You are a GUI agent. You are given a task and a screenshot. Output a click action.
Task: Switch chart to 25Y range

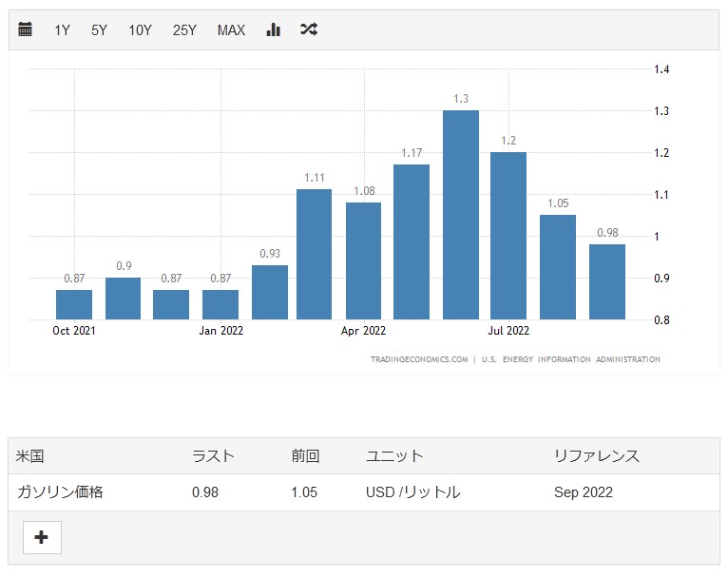click(184, 30)
